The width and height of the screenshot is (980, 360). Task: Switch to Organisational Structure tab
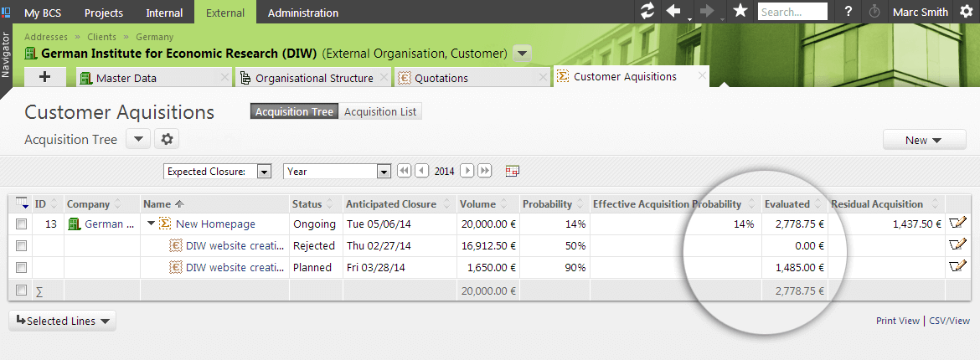(x=314, y=78)
